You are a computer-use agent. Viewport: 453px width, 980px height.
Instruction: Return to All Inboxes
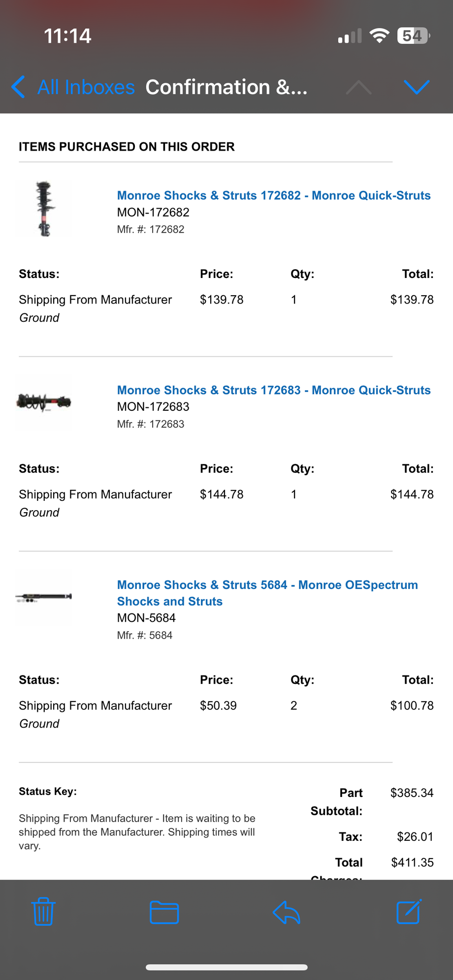pos(86,87)
